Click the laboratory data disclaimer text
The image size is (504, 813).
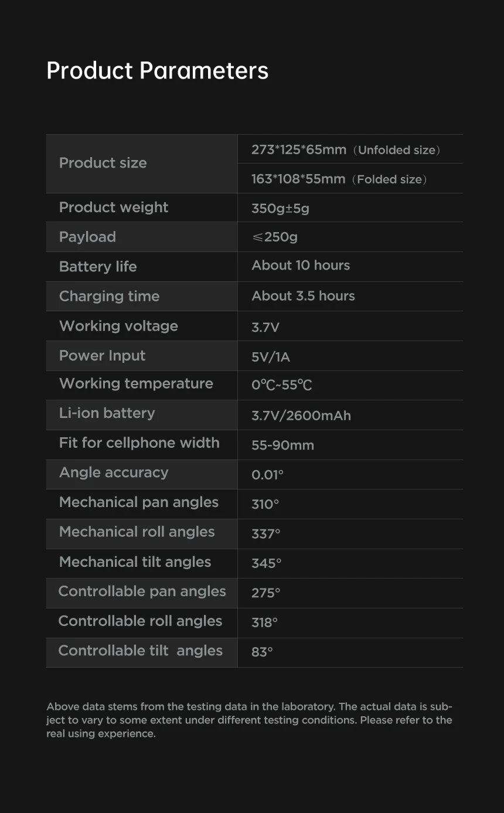point(249,720)
